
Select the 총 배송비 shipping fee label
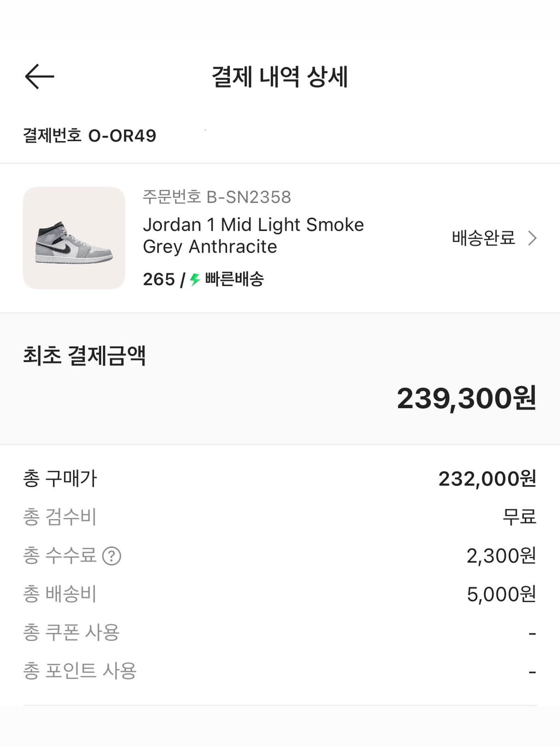60,594
